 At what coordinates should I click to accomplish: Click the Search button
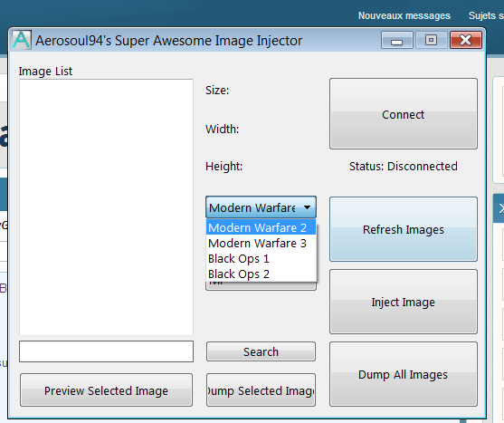(261, 351)
